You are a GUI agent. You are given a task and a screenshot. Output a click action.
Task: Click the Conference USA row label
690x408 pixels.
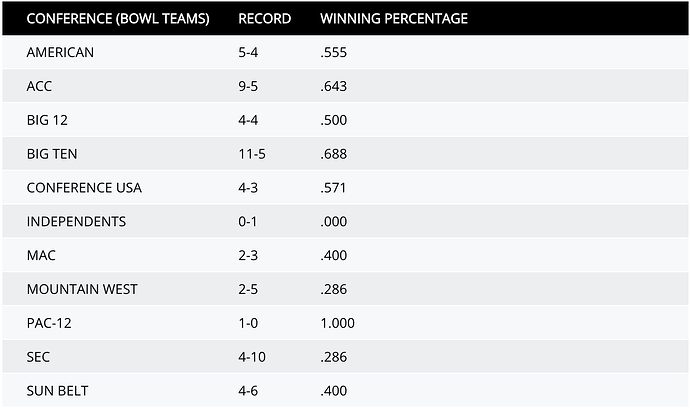[x=84, y=188]
